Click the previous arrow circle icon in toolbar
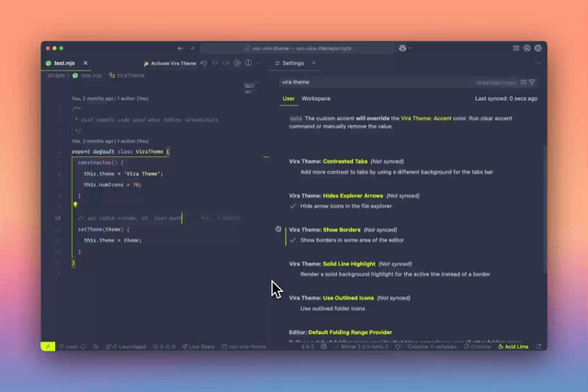 [215, 63]
